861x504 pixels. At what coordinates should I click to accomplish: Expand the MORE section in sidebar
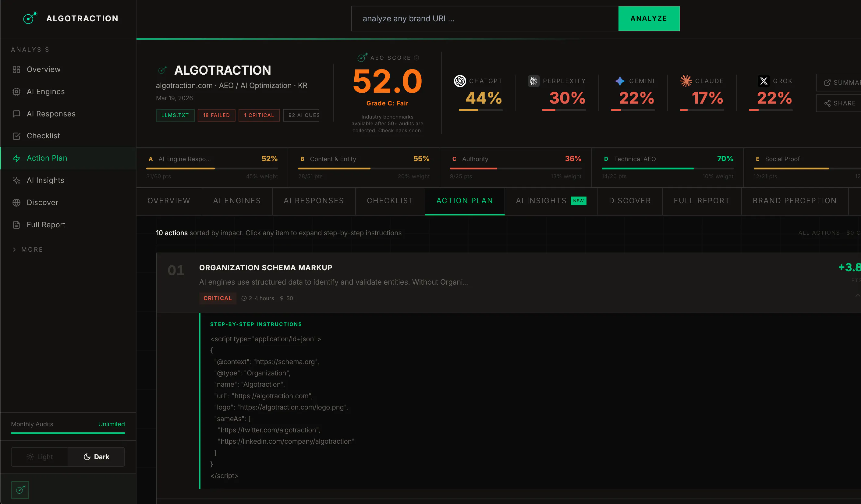(27, 250)
